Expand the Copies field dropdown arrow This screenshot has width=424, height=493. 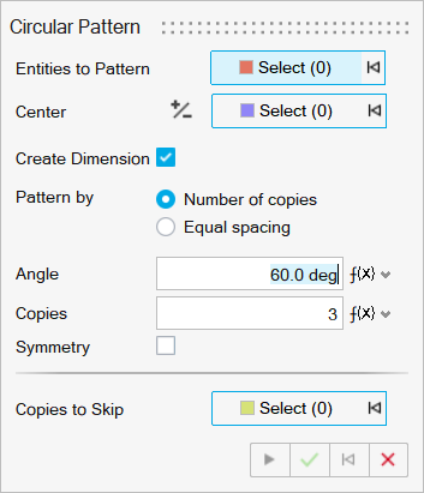pyautogui.click(x=386, y=314)
